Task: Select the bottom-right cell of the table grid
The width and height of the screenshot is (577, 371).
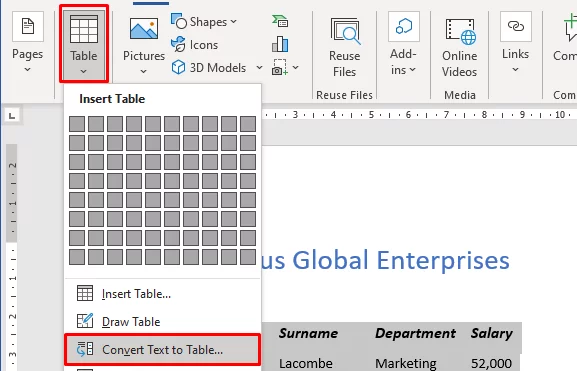Action: [248, 257]
